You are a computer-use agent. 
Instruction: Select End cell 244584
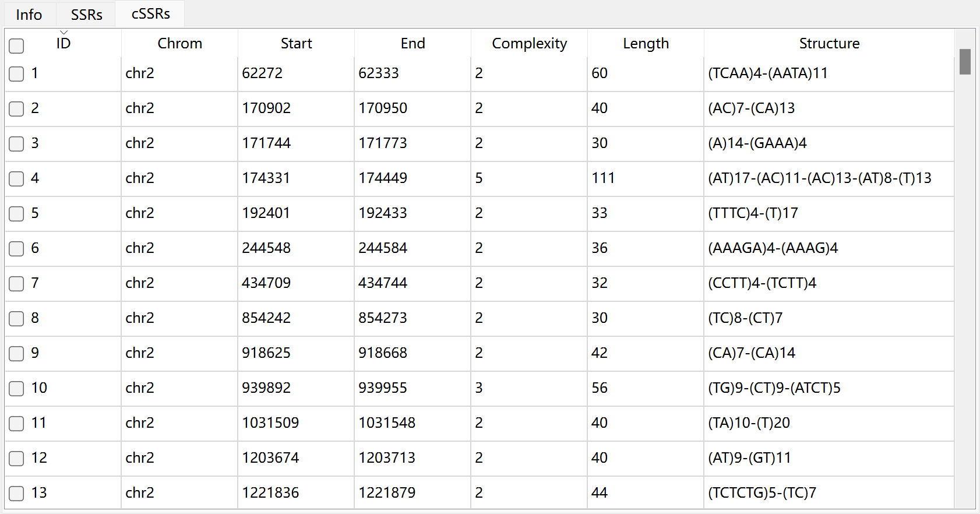413,248
